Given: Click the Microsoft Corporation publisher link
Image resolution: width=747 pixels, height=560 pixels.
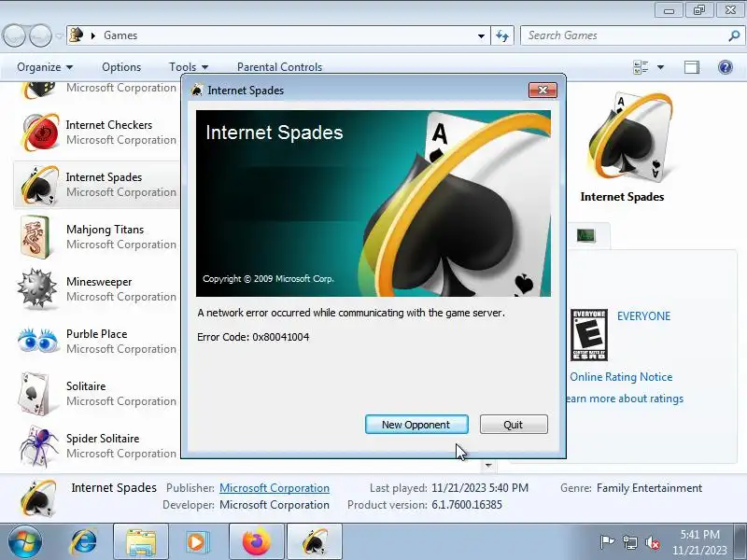Looking at the screenshot, I should point(275,488).
